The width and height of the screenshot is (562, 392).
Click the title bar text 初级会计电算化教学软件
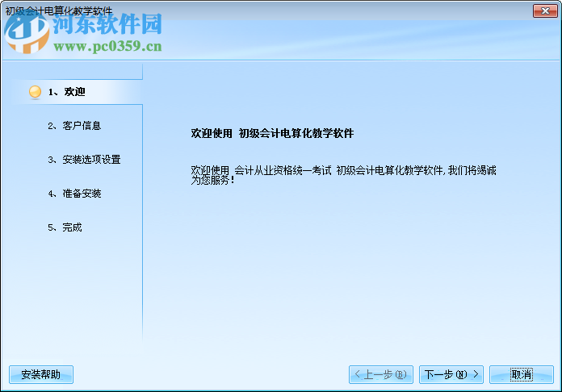[x=59, y=10]
